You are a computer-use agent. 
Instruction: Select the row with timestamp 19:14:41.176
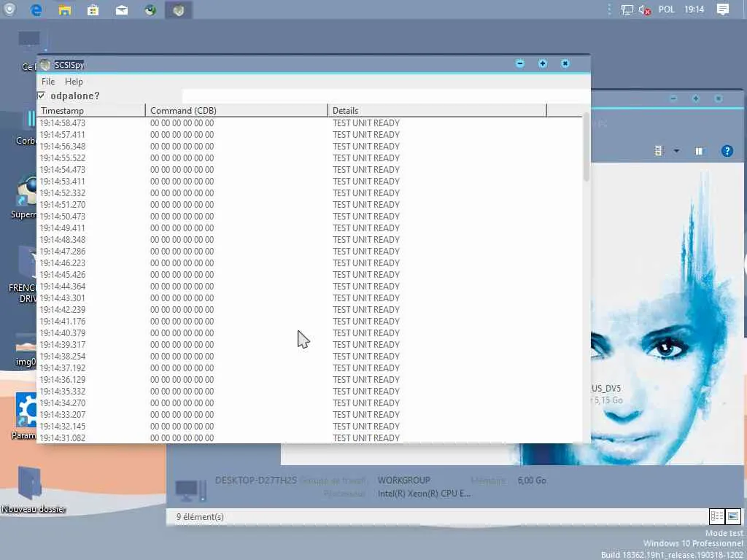tap(309, 322)
